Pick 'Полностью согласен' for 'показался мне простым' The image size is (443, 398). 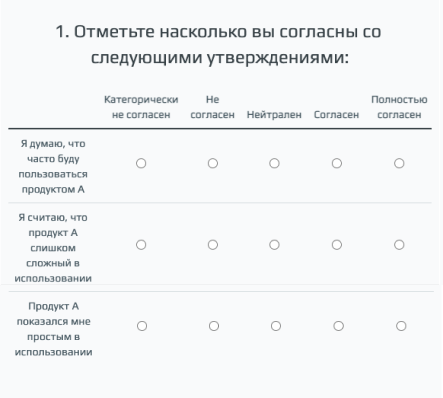401,326
